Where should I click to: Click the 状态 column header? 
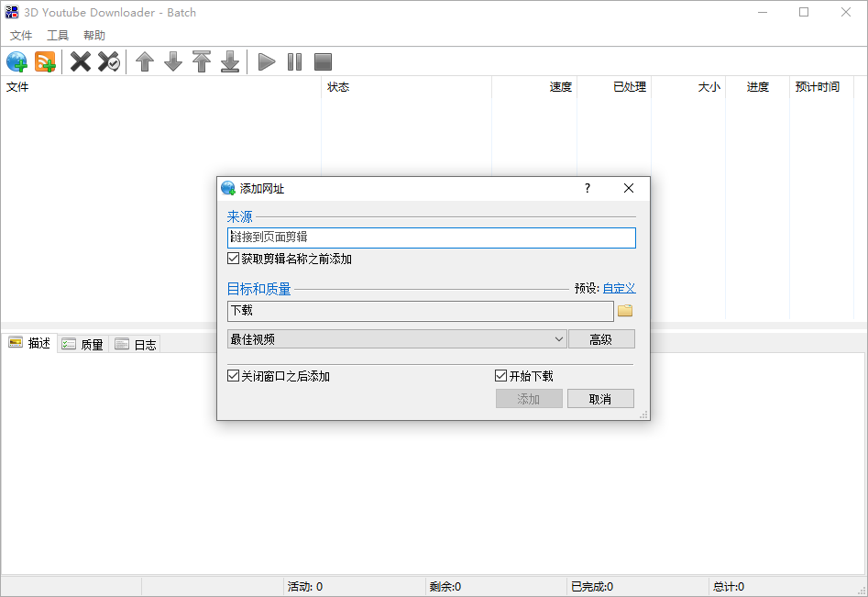point(406,87)
